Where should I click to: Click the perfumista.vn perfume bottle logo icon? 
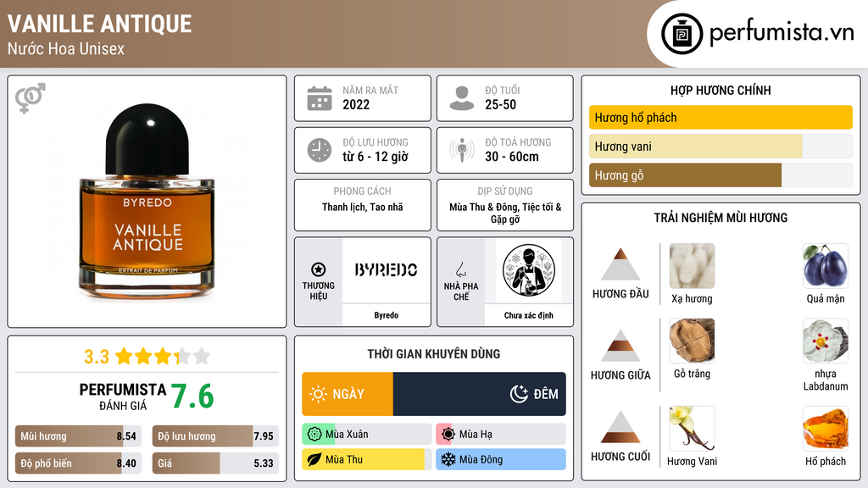pyautogui.click(x=682, y=34)
